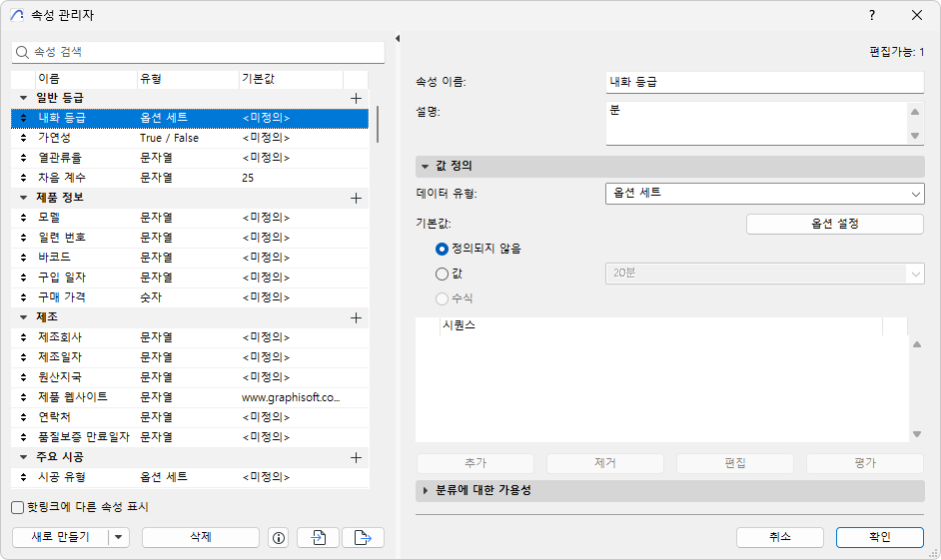Enable 핫링크에 다른 속성 표시 checkbox
This screenshot has width=941, height=560.
[x=18, y=508]
